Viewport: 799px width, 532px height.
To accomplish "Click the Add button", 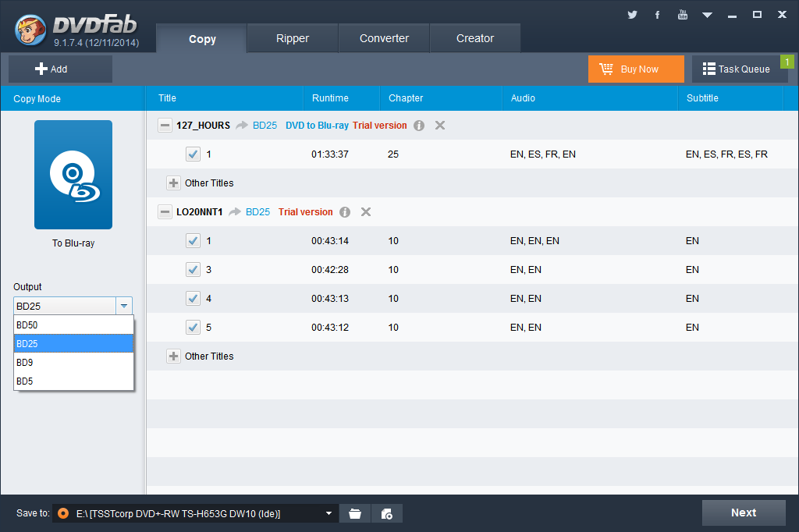I will (x=60, y=69).
